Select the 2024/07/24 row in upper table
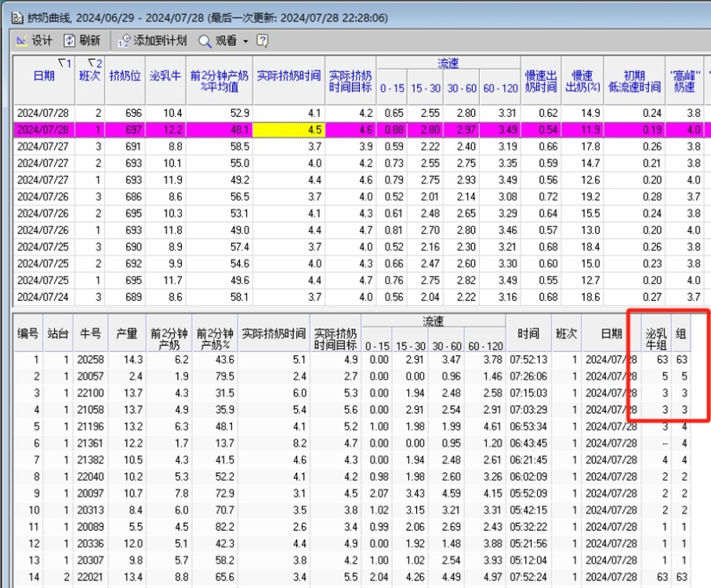 click(x=44, y=297)
